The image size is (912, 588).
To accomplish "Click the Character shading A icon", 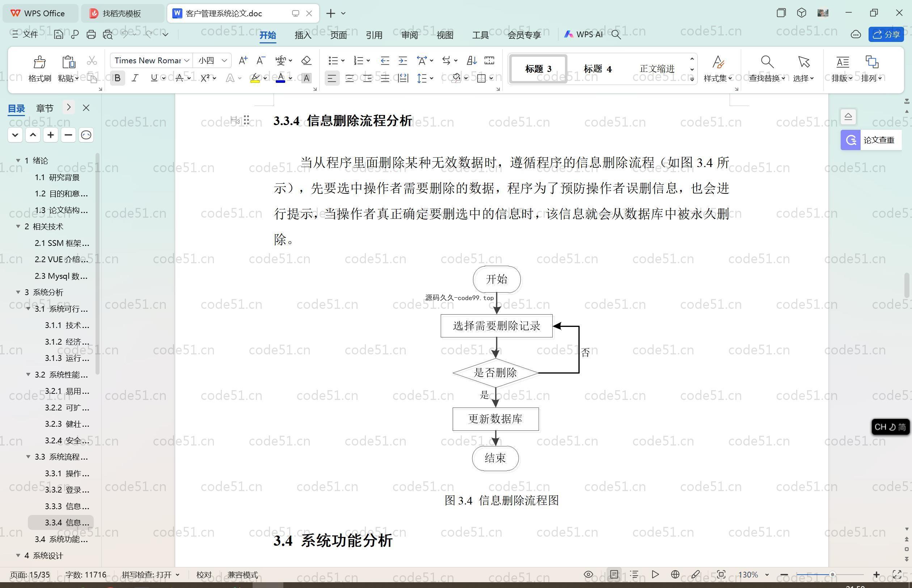I will click(x=307, y=78).
